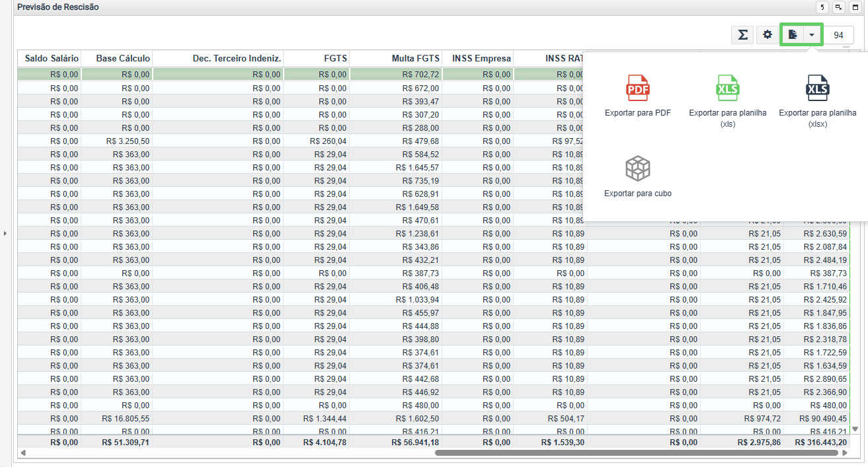Select the Multa FGTS cell R$ 702,72
Screen dimensions: 868x467
click(396, 75)
